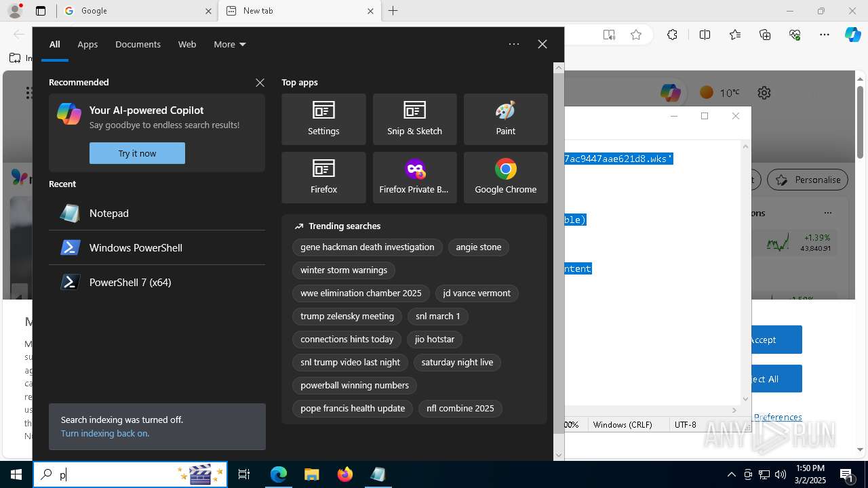Switch to the Google browser tab

point(137,11)
